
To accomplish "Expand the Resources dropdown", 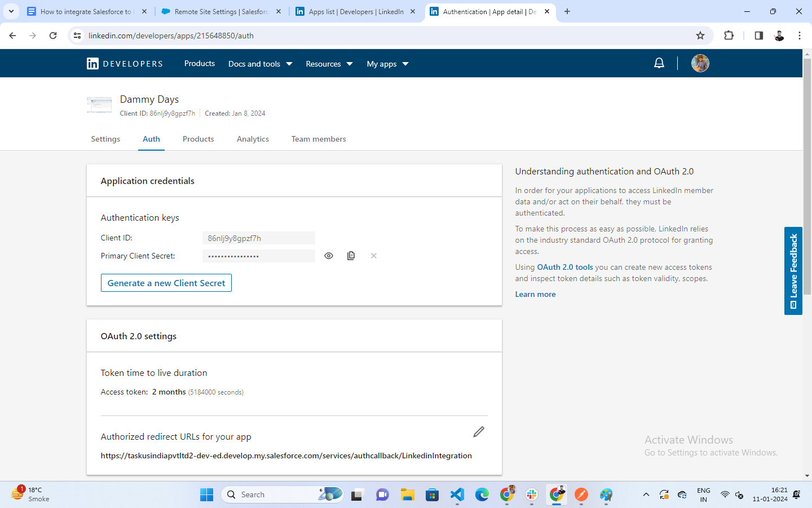I will coord(329,64).
